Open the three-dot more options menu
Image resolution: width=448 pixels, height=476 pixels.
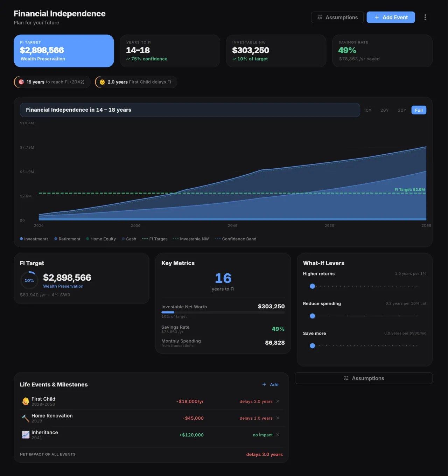(425, 17)
